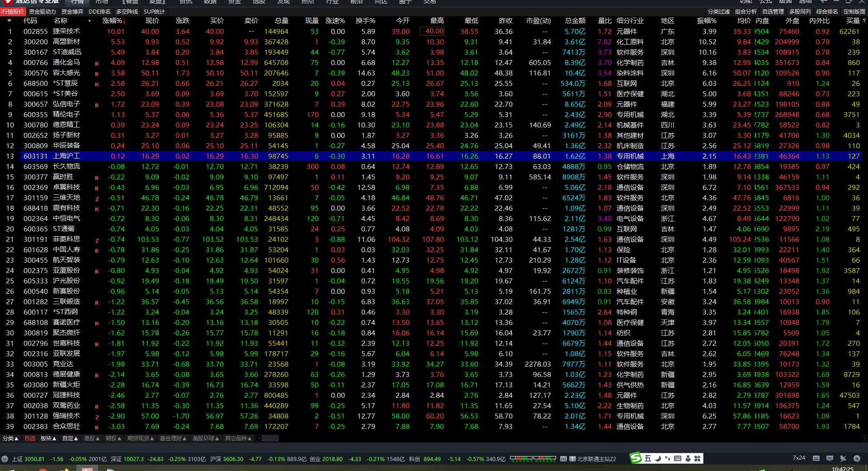
Task: Open the monitor chart icon in status bar
Action: point(830,458)
